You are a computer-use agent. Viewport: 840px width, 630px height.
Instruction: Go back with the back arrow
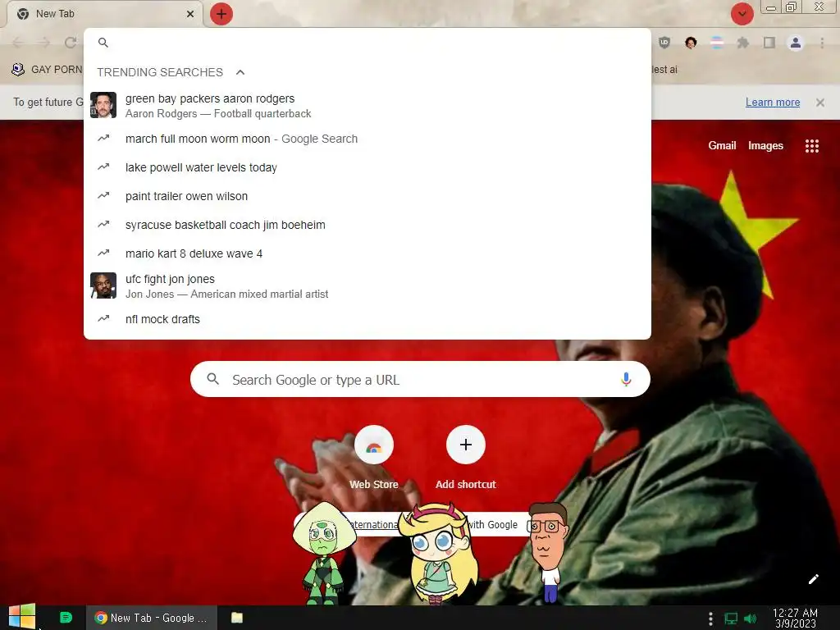pos(18,43)
